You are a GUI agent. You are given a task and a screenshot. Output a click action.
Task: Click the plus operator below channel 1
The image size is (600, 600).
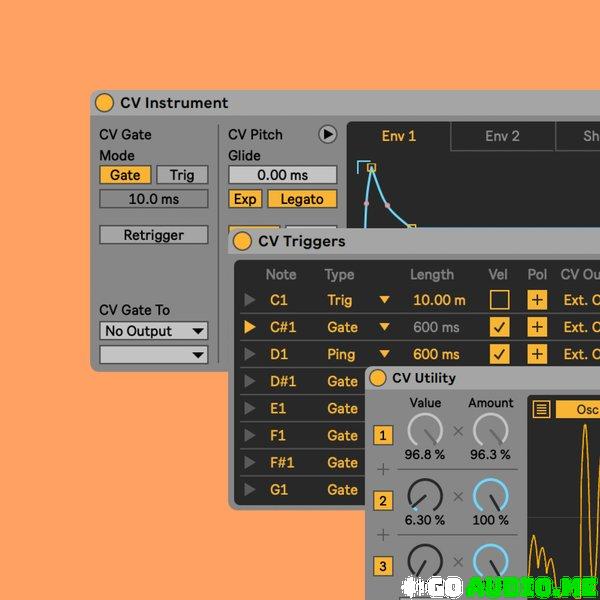click(x=383, y=469)
